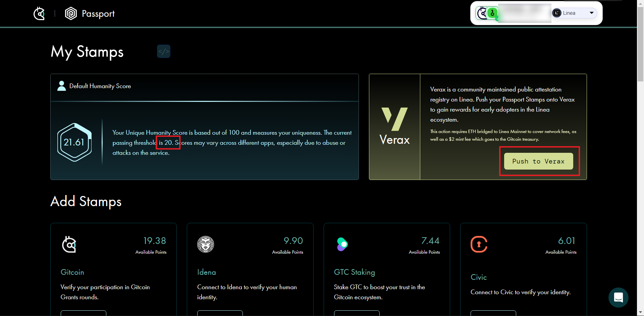Click the Gitcoin stamp card icon

(x=69, y=244)
